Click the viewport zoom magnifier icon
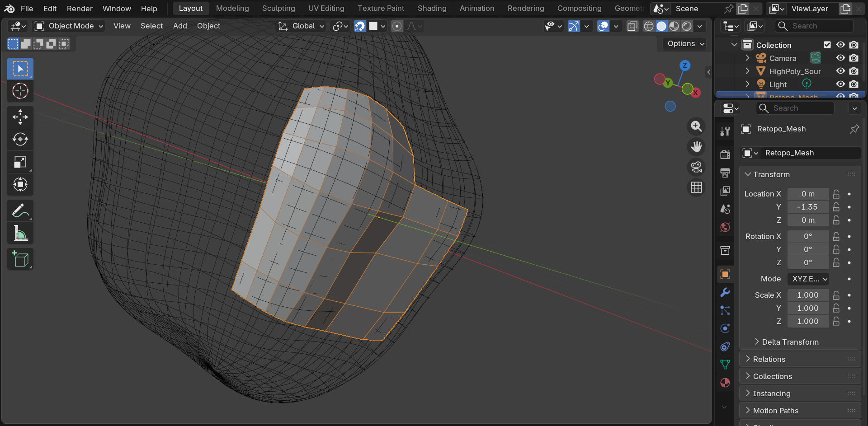The image size is (868, 426). pyautogui.click(x=696, y=126)
